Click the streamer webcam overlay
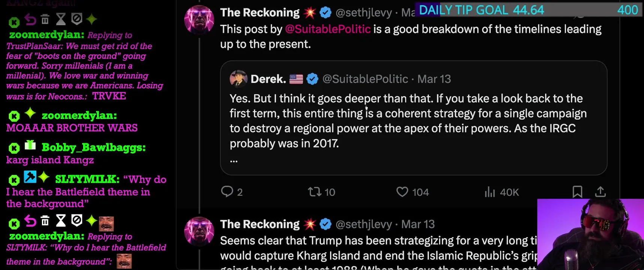 point(590,234)
